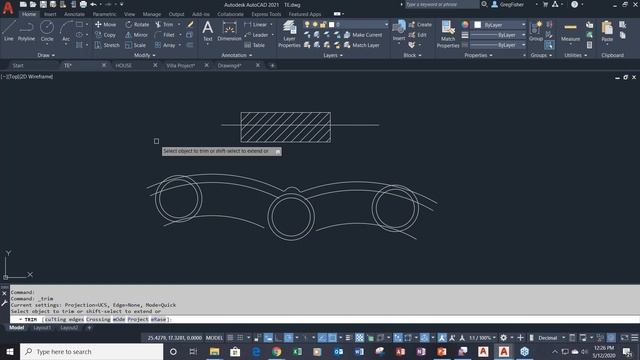Click the Linear dimension tool
The image size is (640, 360).
256,24
